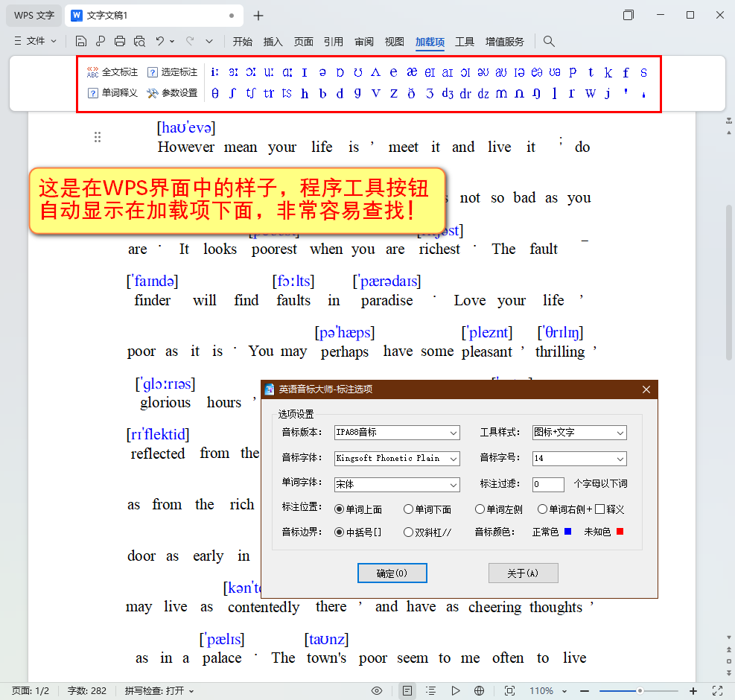Image resolution: width=735 pixels, height=700 pixels.
Task: Click the 文字文稿1 document tab
Action: pos(153,16)
